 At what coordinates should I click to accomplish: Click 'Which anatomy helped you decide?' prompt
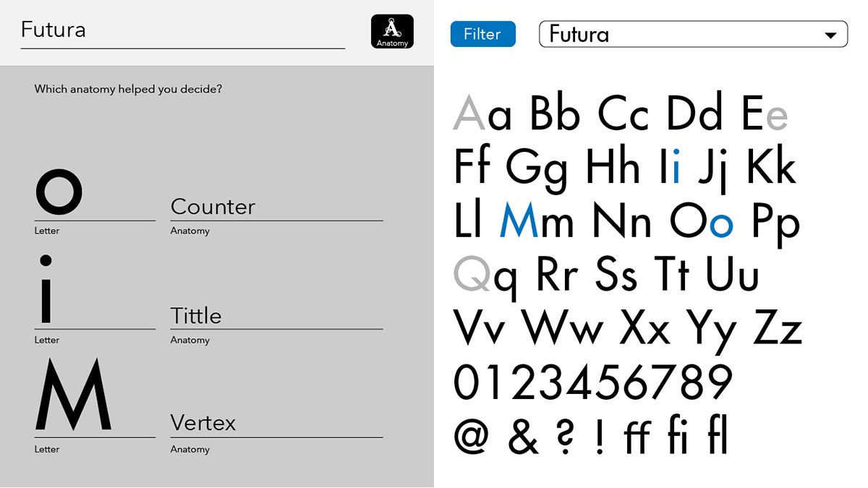[x=128, y=90]
